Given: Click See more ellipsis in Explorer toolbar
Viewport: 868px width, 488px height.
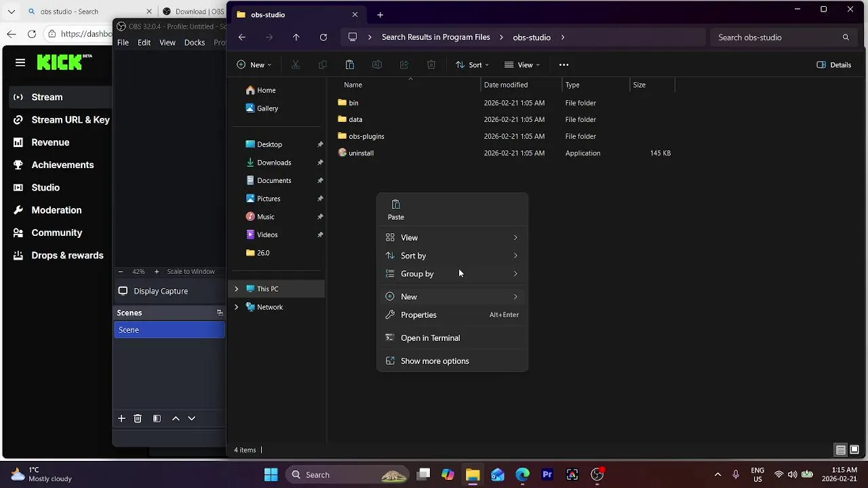Looking at the screenshot, I should pos(564,65).
